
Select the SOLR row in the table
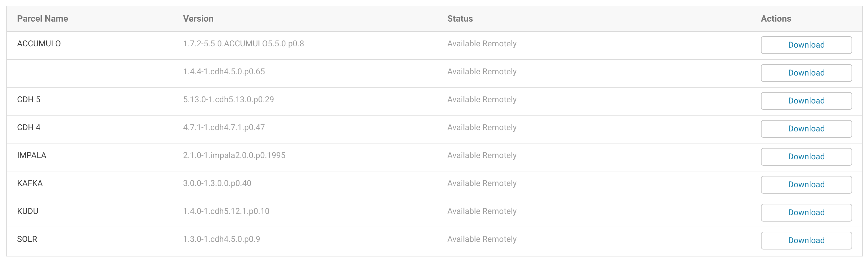tap(28, 239)
